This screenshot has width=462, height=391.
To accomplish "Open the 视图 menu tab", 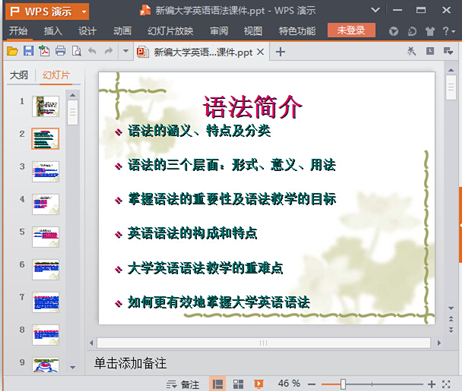I will coord(253,31).
